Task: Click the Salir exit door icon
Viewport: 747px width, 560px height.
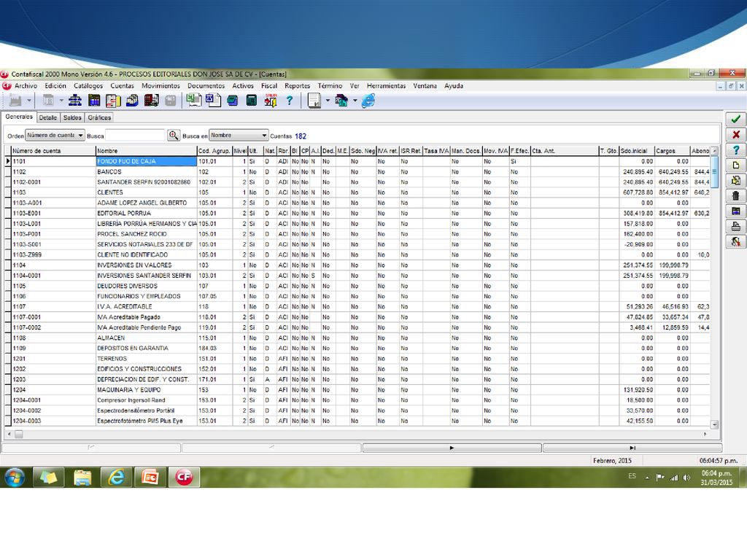Action: (x=271, y=101)
